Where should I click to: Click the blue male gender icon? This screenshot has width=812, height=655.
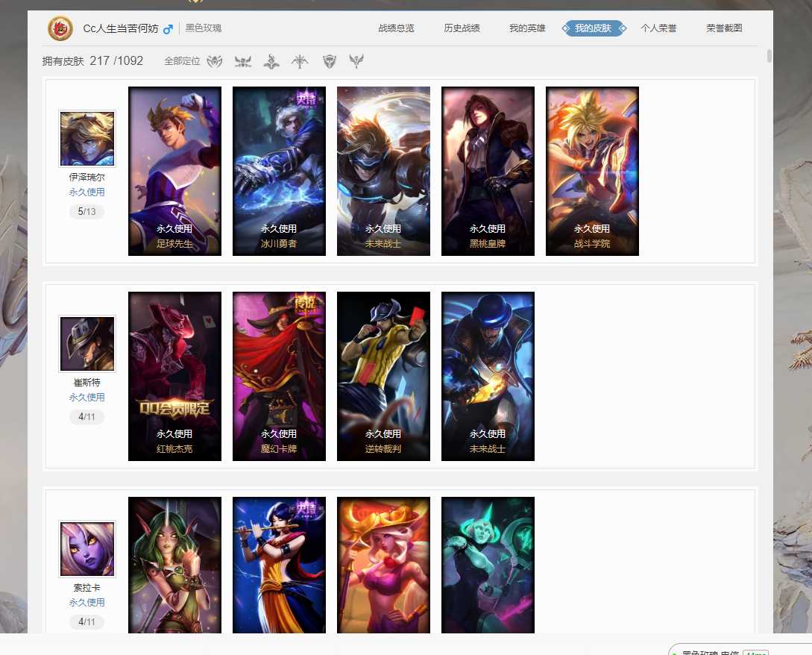[x=168, y=29]
